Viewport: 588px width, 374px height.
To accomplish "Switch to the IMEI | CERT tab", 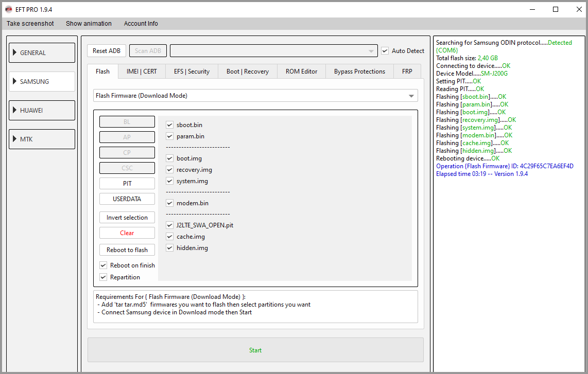I will (142, 72).
